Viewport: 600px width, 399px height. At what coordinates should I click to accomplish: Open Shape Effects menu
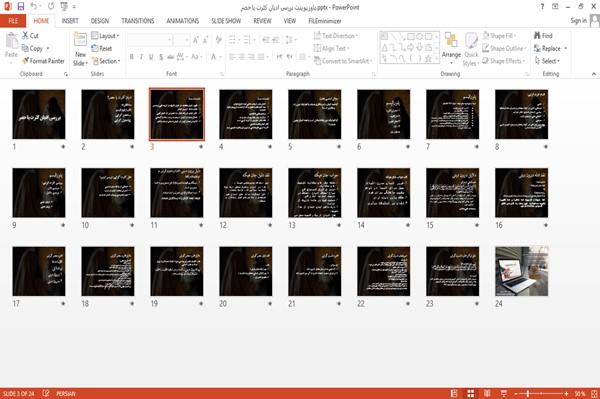504,61
